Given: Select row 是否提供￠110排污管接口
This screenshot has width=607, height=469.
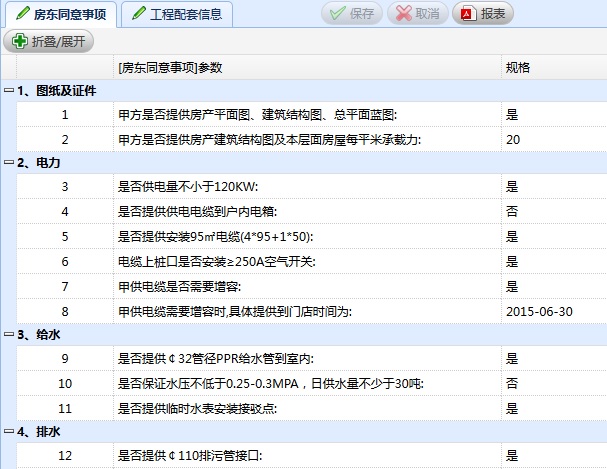Looking at the screenshot, I should pos(312,455).
